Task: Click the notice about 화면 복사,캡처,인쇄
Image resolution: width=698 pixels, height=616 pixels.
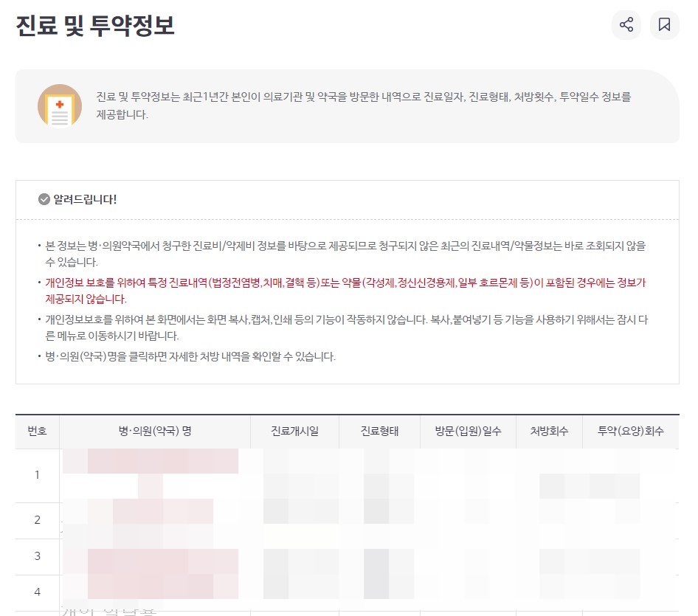Action: [x=346, y=328]
